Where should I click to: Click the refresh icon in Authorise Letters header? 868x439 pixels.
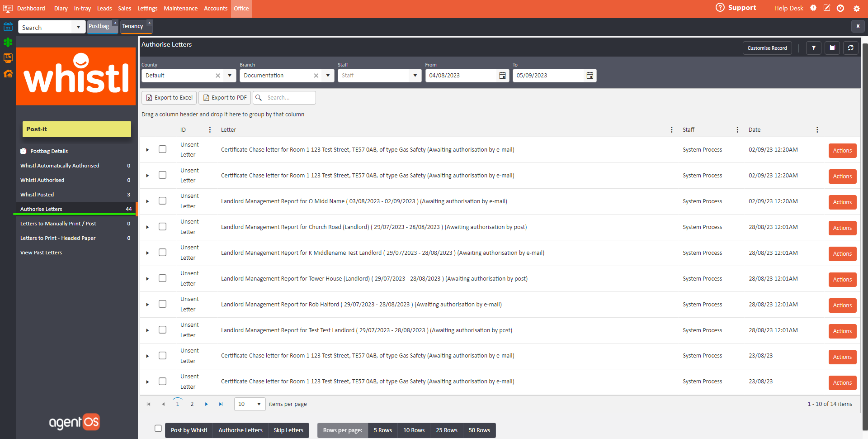coord(850,48)
